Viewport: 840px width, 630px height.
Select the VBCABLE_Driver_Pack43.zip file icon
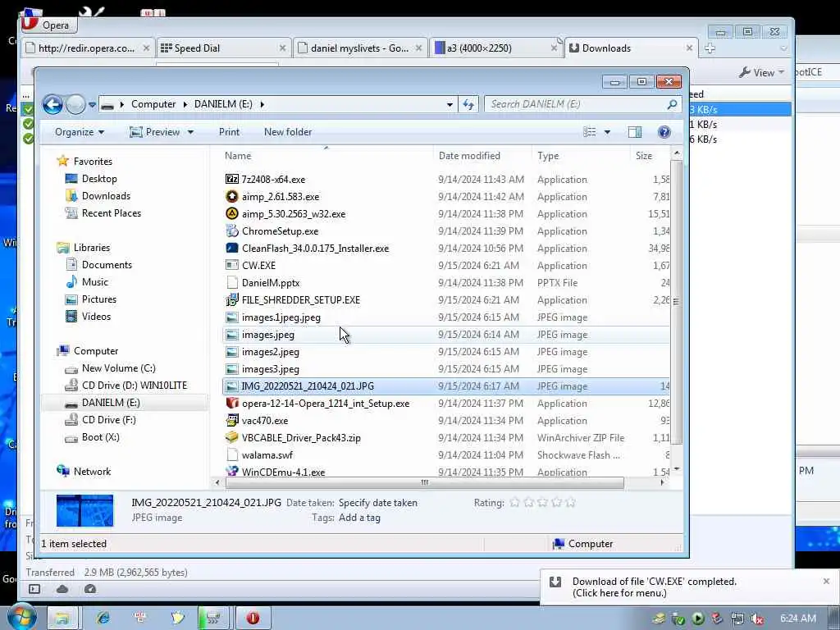[231, 437]
